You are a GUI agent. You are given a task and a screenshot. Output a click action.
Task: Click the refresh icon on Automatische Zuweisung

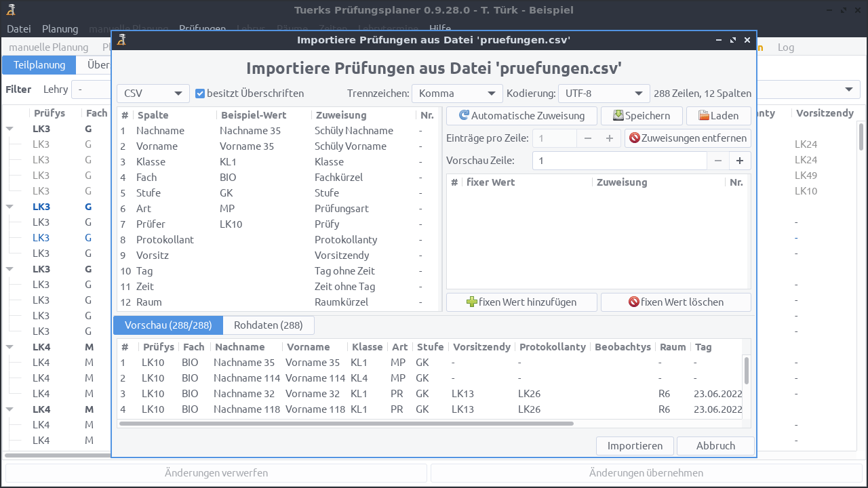coord(464,116)
